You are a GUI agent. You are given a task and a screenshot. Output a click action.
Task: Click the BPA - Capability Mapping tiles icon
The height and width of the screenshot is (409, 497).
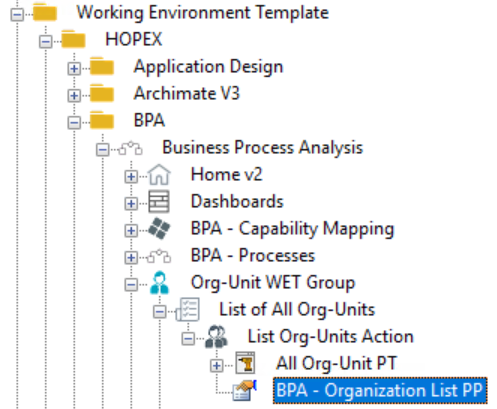coord(159,229)
